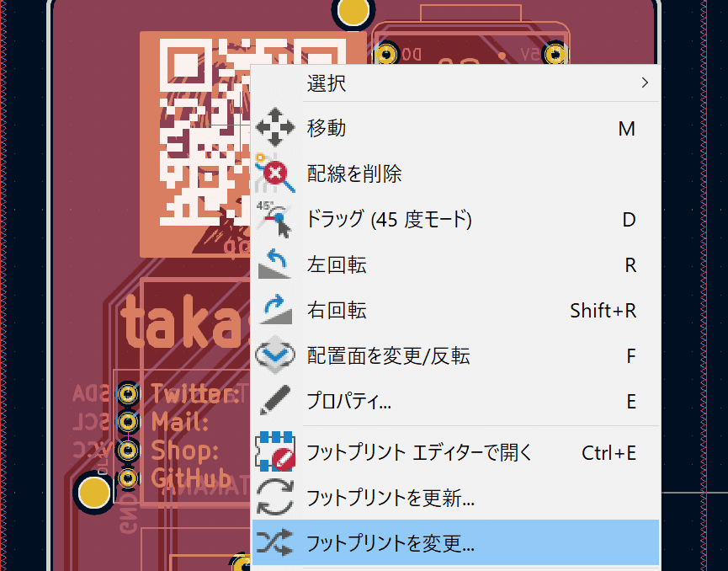This screenshot has height=571, width=728.
Task: Click the delete routing icon
Action: 275,173
